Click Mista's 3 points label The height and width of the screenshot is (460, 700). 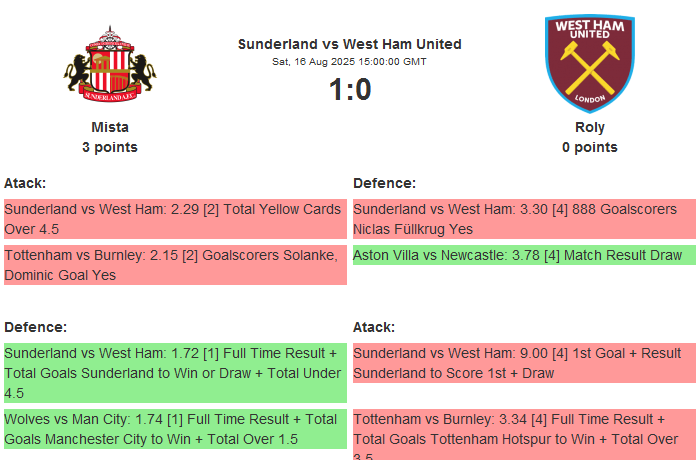click(110, 147)
